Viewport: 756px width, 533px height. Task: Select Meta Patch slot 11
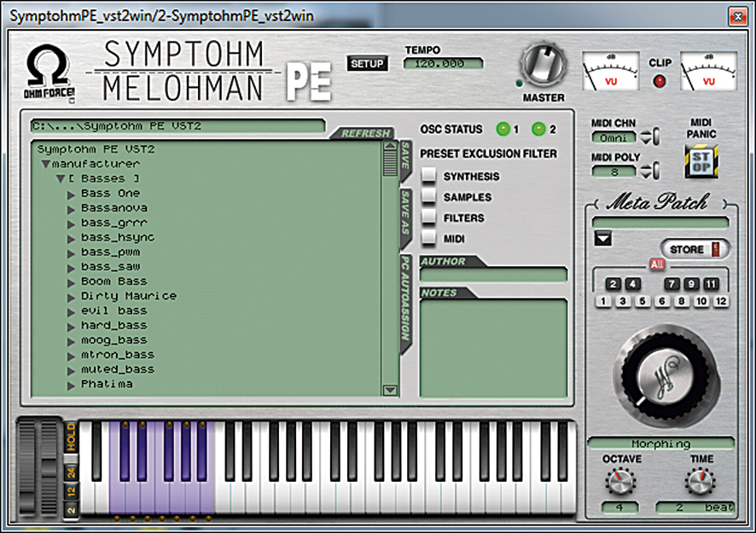[x=711, y=284]
